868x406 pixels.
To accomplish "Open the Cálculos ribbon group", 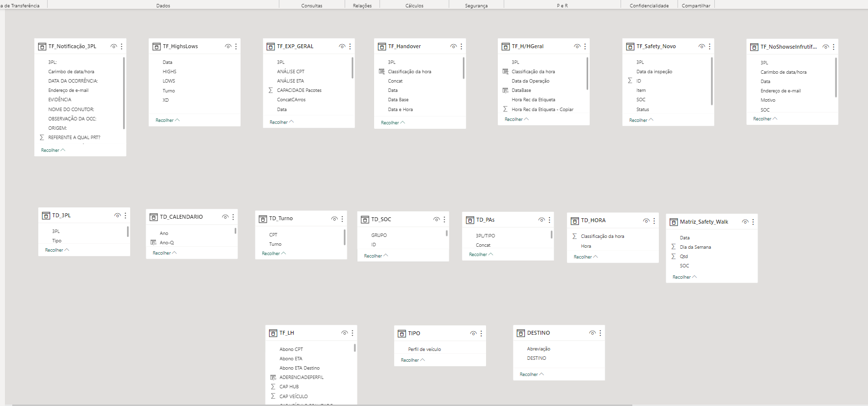I will pos(414,6).
